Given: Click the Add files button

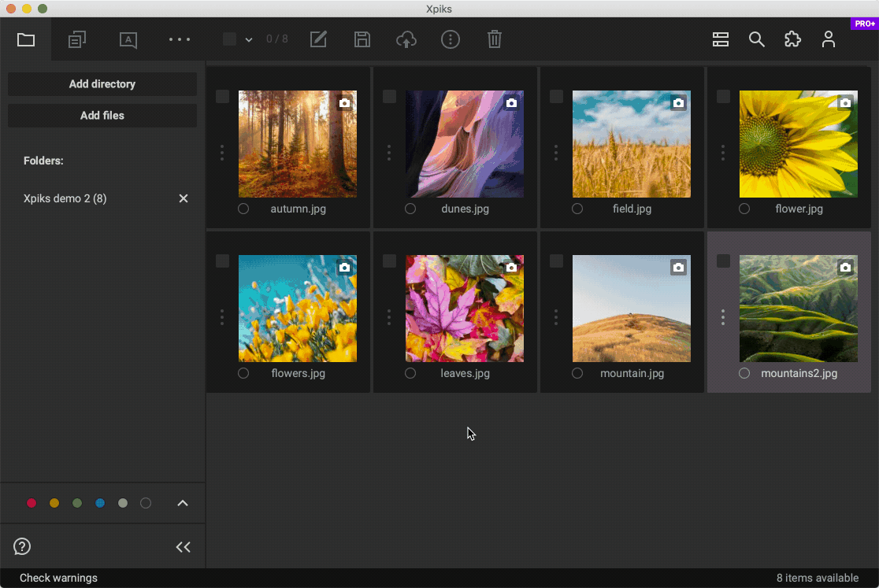Looking at the screenshot, I should click(102, 116).
